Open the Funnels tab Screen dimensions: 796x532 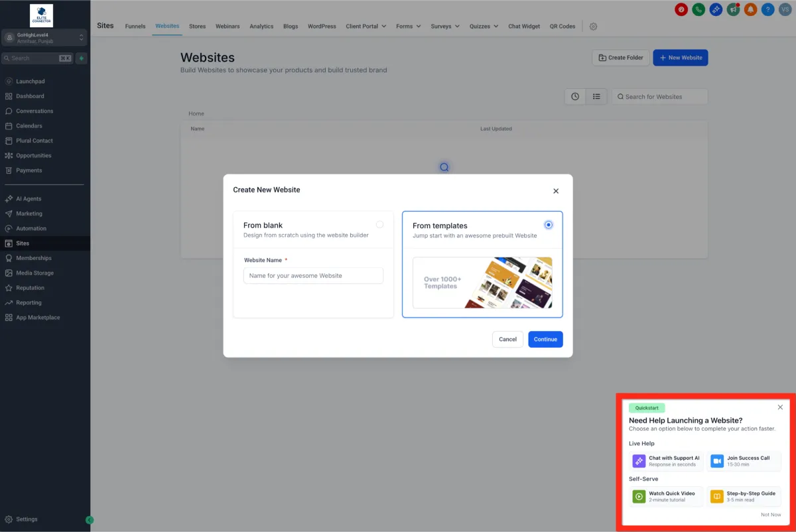(135, 27)
